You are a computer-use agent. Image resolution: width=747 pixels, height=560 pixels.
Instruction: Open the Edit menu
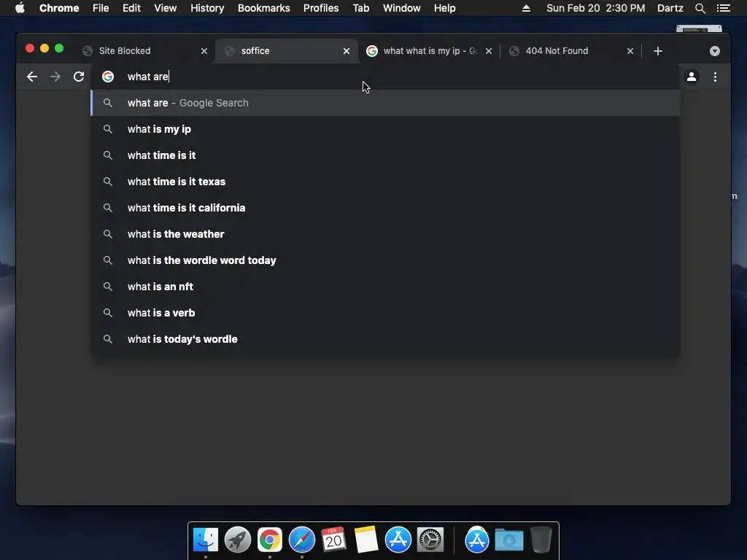[131, 8]
